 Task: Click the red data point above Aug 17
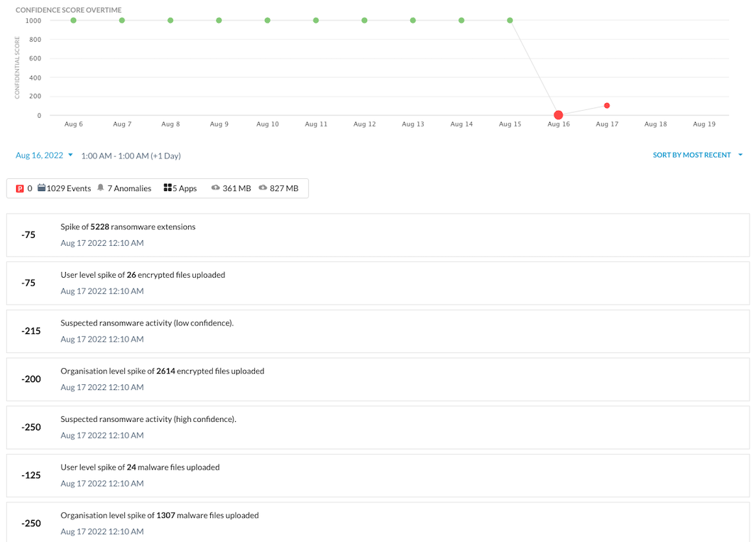pyautogui.click(x=607, y=104)
